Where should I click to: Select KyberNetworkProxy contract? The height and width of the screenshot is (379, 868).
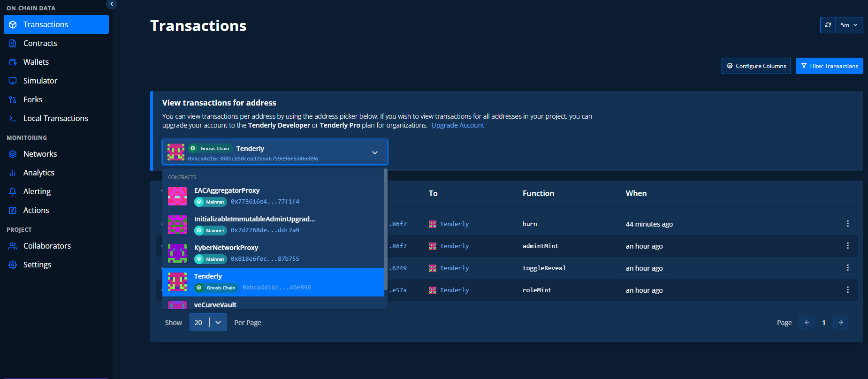pos(273,253)
